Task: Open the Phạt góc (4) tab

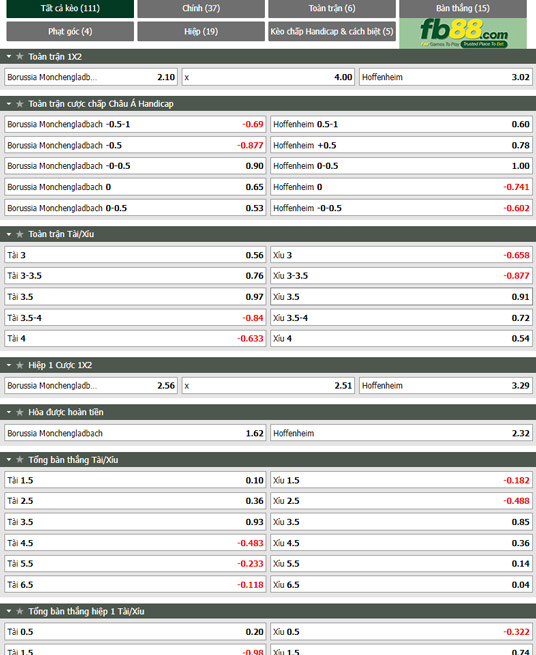Action: [70, 31]
